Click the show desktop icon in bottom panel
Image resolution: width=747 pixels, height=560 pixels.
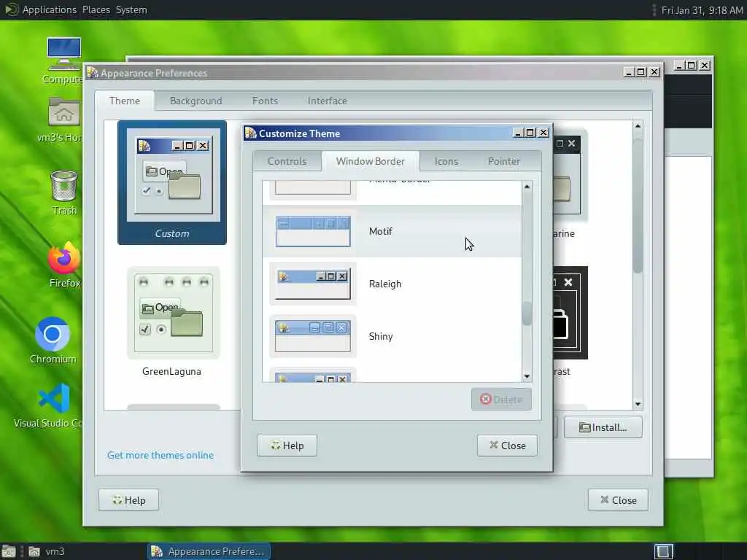point(9,551)
